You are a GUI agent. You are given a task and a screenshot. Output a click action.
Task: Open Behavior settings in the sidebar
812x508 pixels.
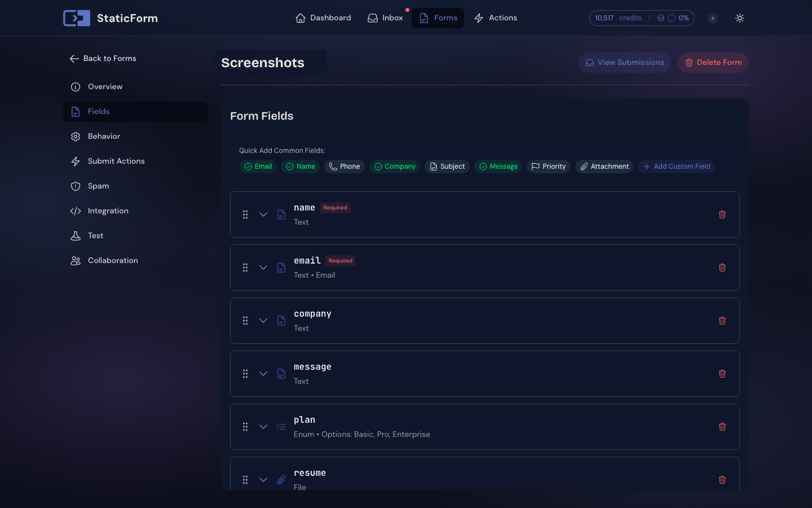tap(135, 137)
